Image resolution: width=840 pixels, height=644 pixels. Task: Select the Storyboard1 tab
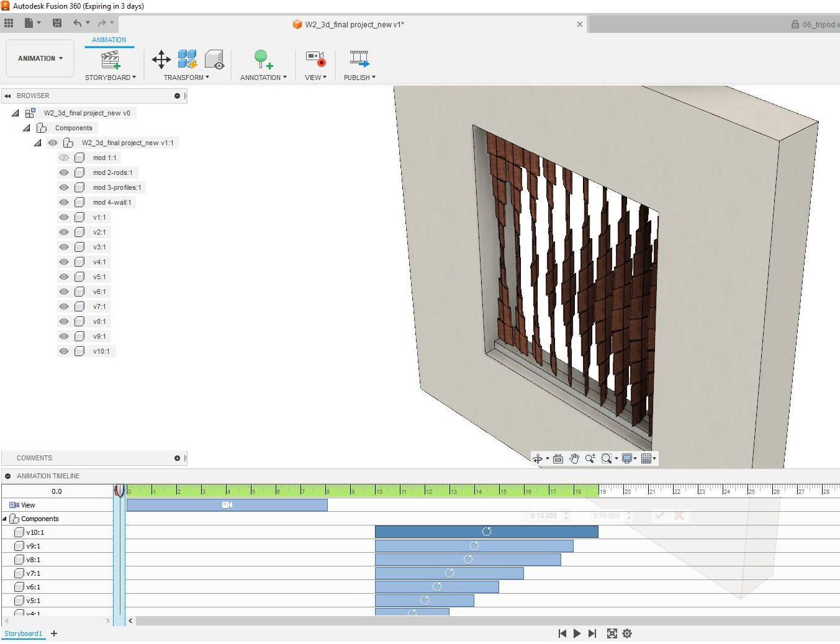click(23, 633)
